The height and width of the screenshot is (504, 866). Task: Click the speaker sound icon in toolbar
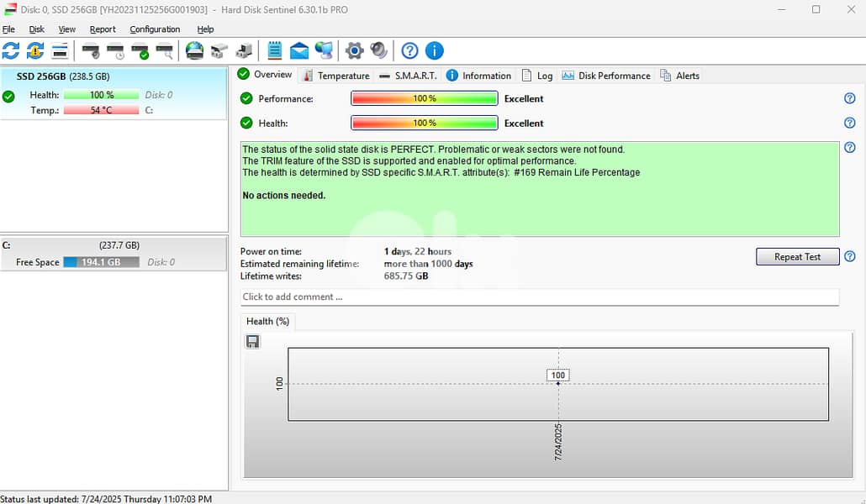379,51
